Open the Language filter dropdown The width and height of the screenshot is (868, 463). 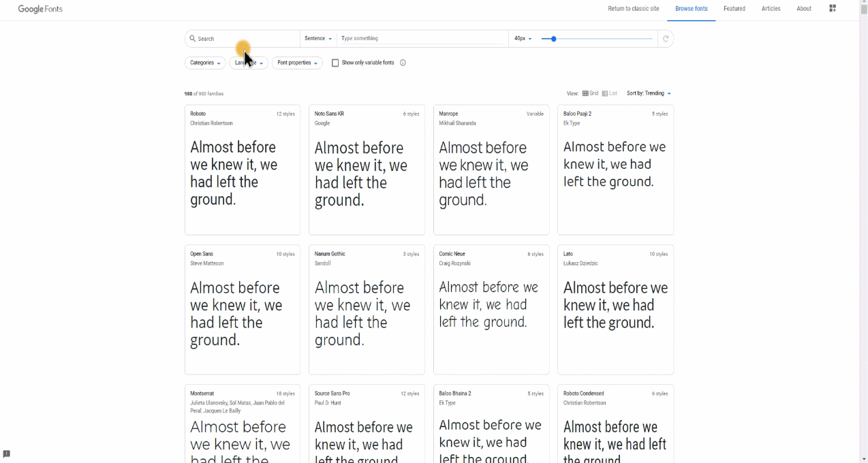pyautogui.click(x=249, y=63)
